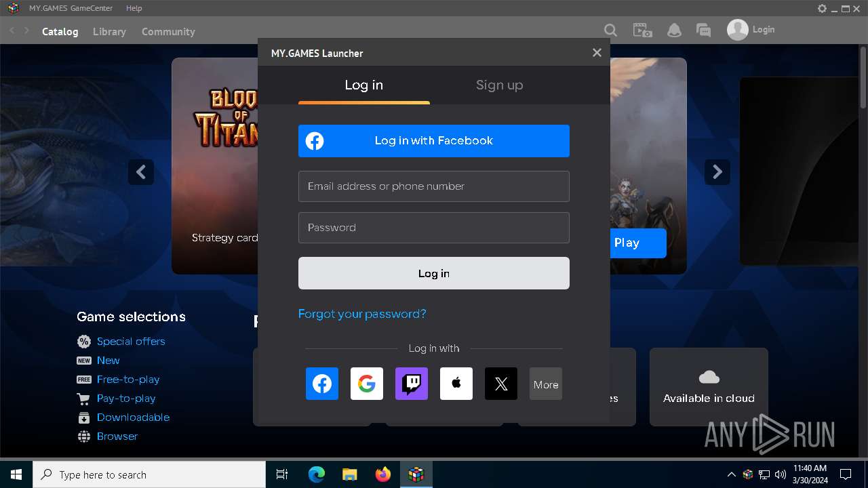The width and height of the screenshot is (868, 488).
Task: Click the Login text in the header
Action: click(764, 30)
